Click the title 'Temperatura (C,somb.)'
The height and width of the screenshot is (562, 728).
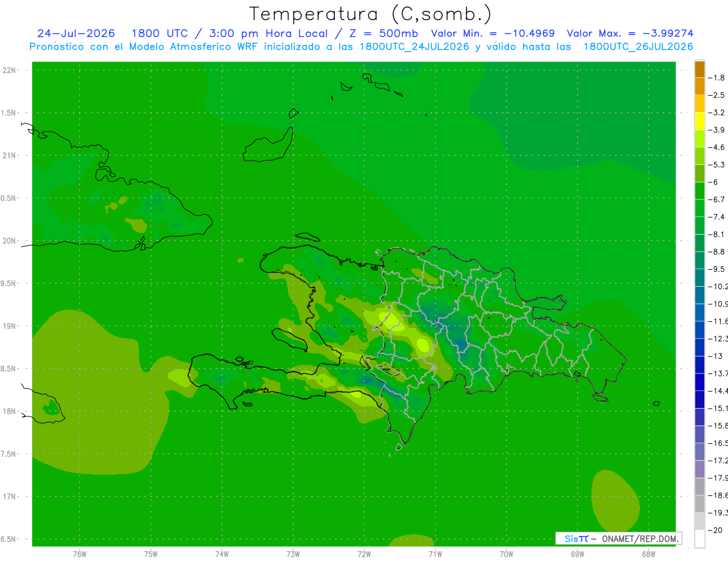coord(370,15)
